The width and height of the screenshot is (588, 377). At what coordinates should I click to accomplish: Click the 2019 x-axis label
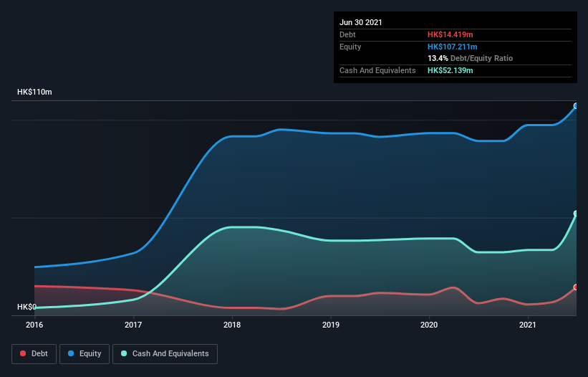click(x=331, y=325)
